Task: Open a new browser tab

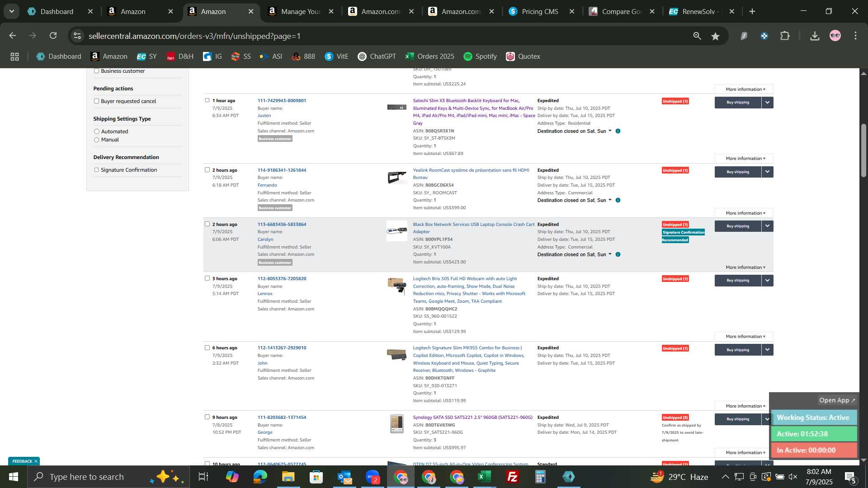Action: [x=752, y=11]
